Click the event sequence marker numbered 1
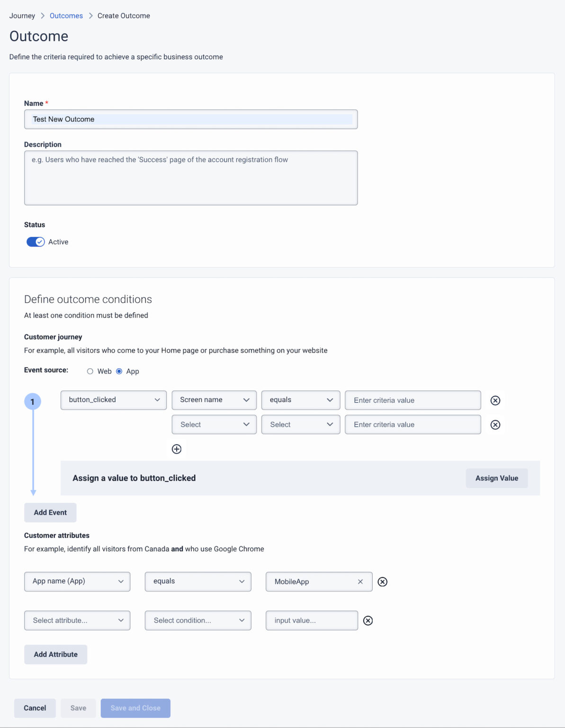Screen dimensions: 565x728 click(x=33, y=401)
